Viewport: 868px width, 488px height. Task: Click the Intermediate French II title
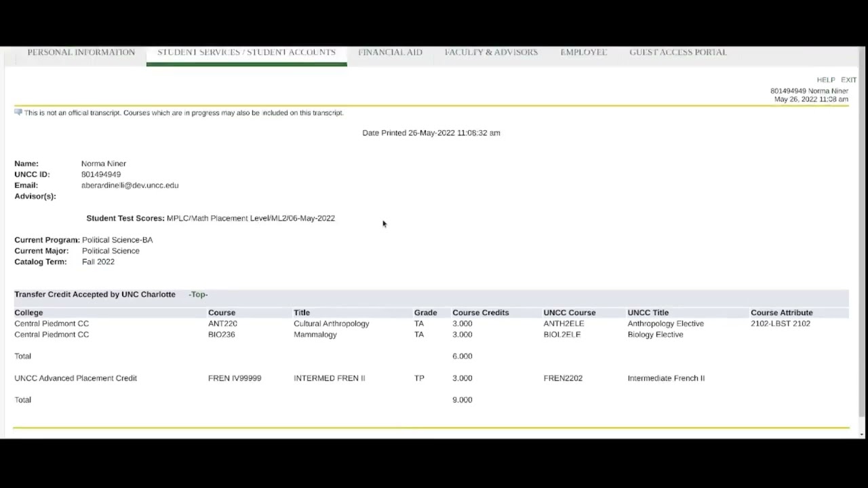pyautogui.click(x=666, y=378)
